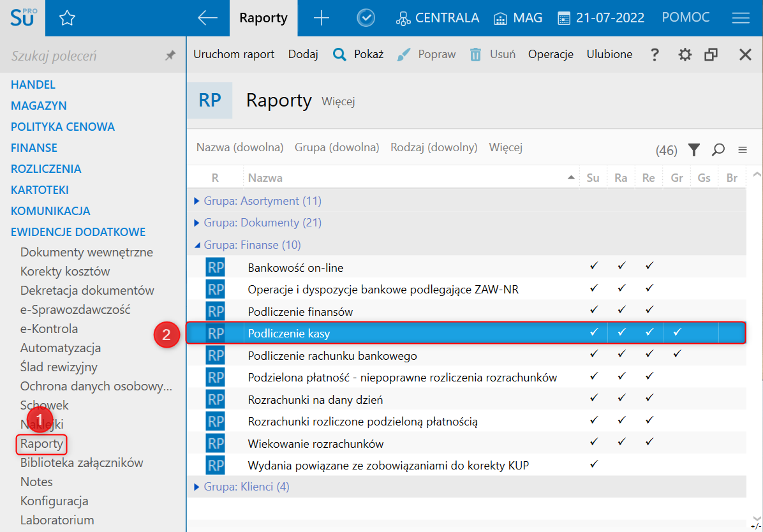Click the question mark help icon
763x532 pixels.
(655, 55)
